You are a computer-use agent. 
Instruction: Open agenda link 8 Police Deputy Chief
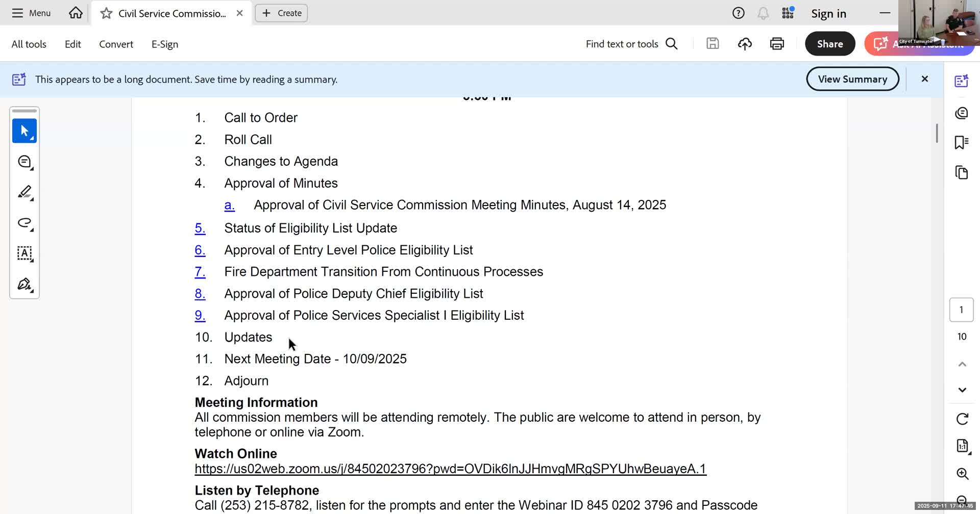[200, 294]
